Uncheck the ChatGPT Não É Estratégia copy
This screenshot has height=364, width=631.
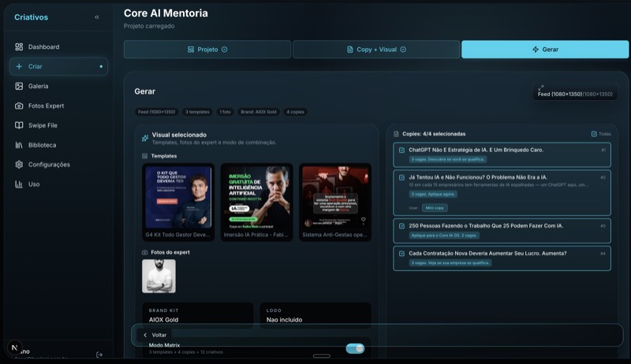click(x=401, y=150)
